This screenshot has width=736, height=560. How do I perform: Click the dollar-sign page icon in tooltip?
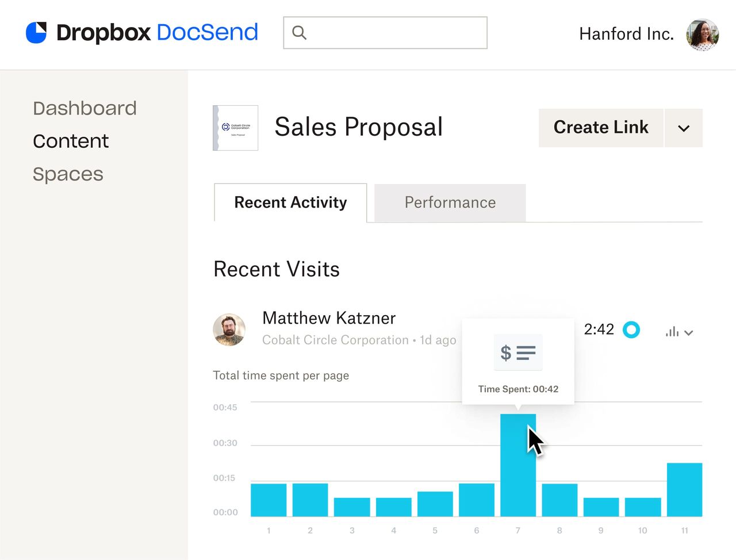point(517,352)
